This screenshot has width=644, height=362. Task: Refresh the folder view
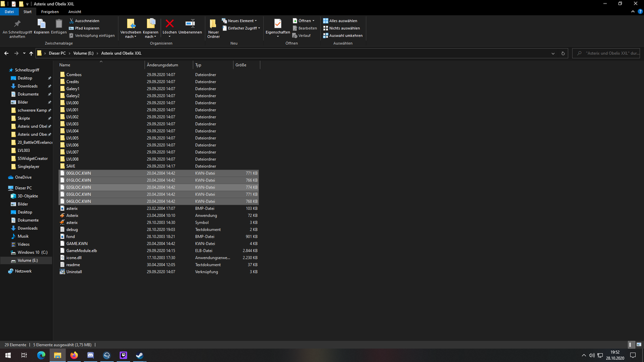563,53
